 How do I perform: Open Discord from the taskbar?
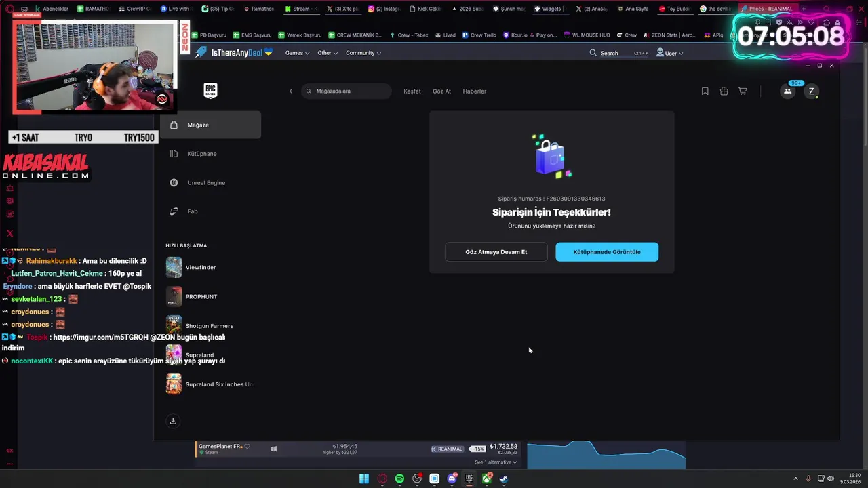click(452, 479)
